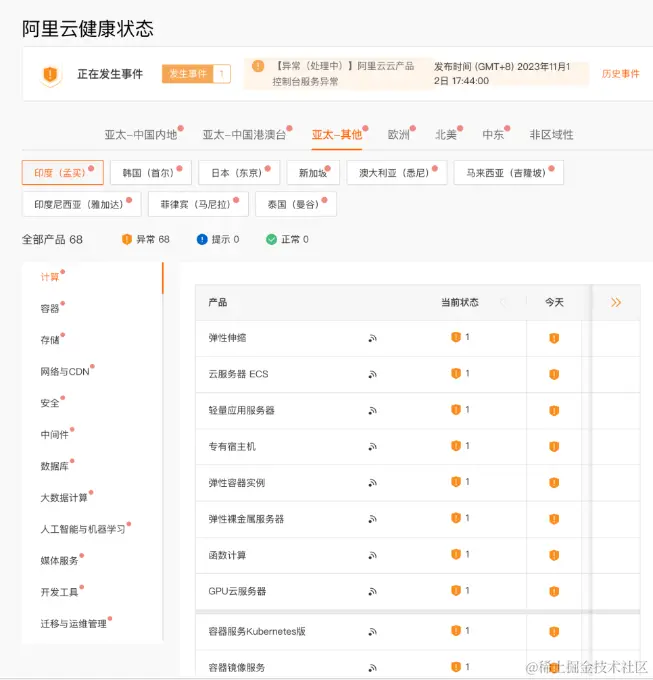Click the green check icon next to 正常 0
The image size is (653, 680).
pos(271,239)
